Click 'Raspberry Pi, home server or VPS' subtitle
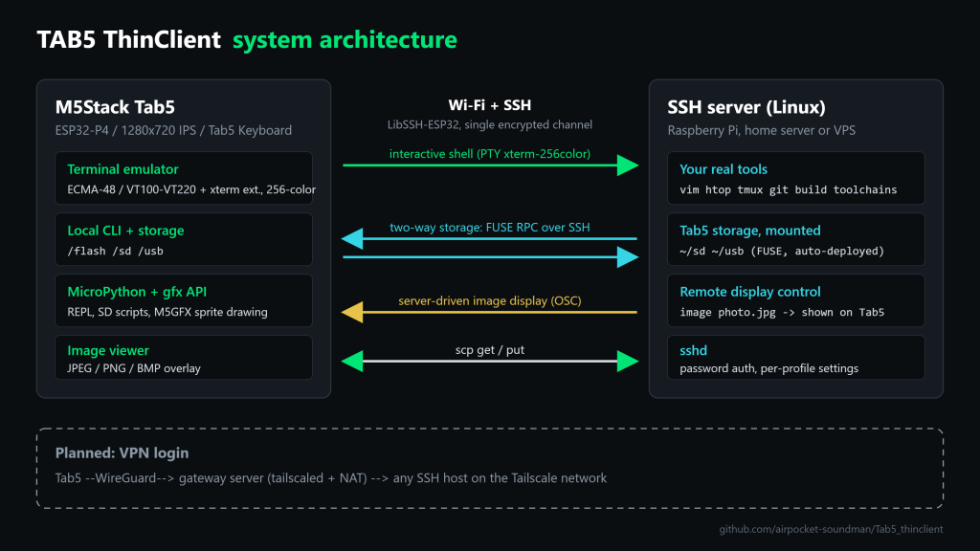The image size is (980, 551). point(761,130)
